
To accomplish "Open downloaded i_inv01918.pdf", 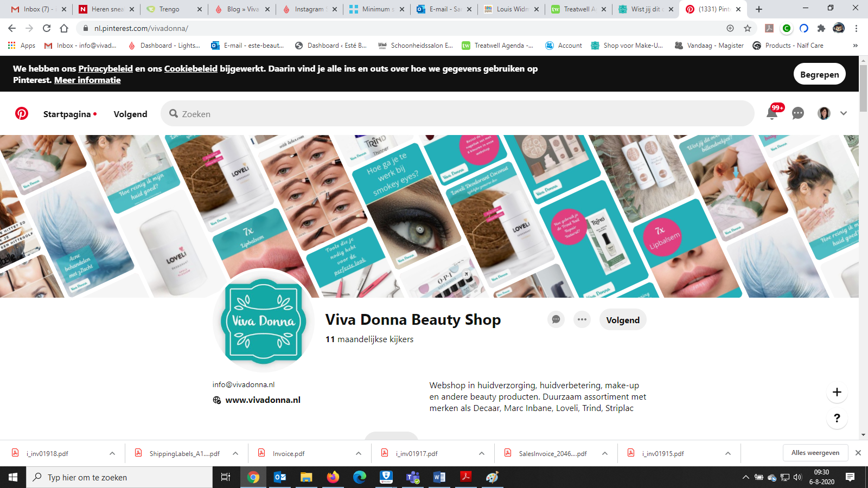I will tap(47, 453).
